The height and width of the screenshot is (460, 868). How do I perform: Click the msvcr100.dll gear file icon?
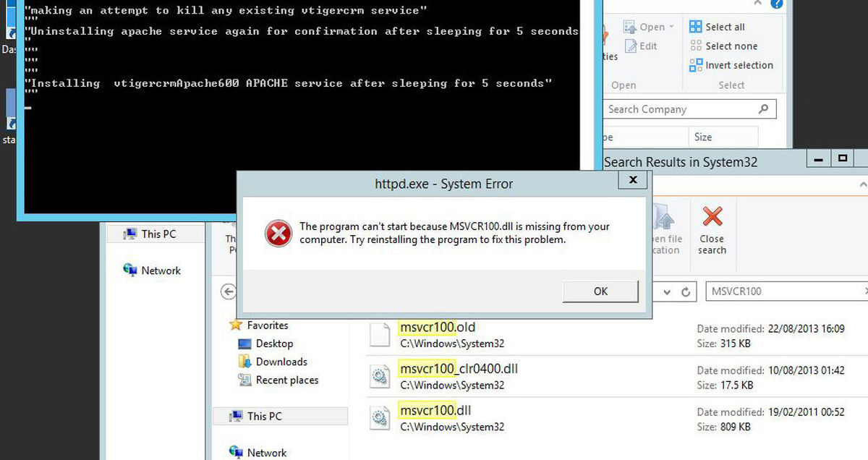point(380,418)
